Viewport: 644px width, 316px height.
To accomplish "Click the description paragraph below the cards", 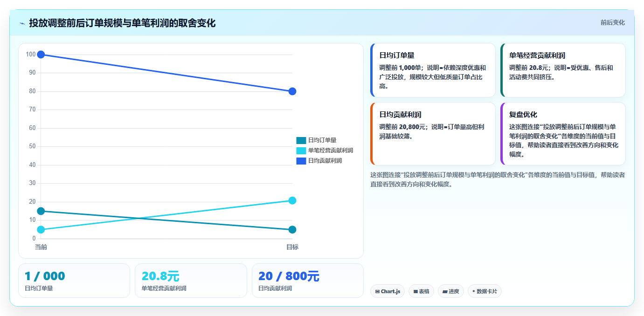I will (498, 179).
